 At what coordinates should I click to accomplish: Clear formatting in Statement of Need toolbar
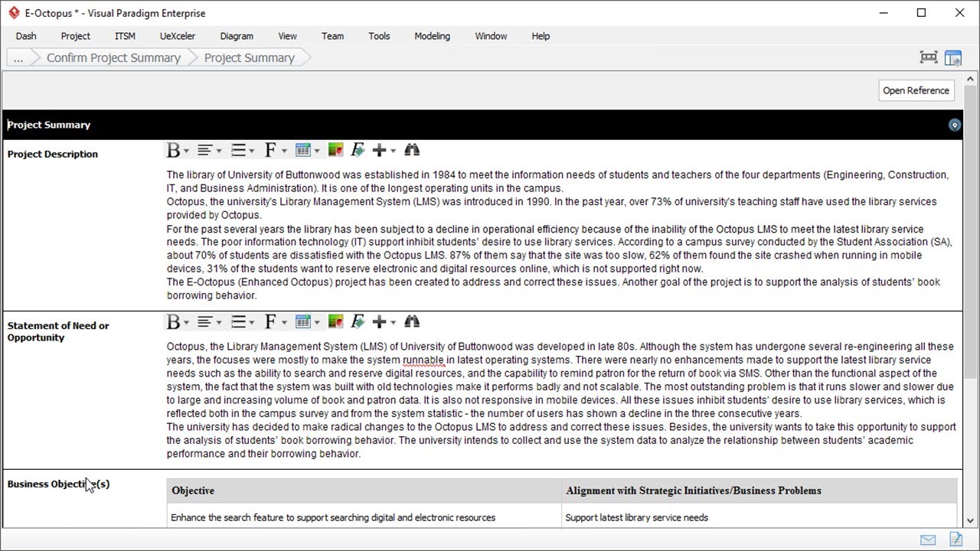click(358, 321)
